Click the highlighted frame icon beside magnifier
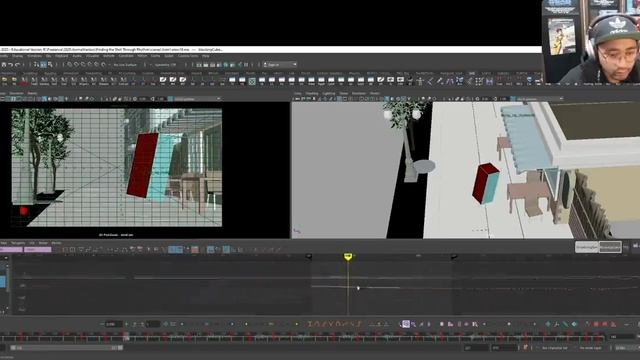The height and width of the screenshot is (360, 640). point(406,324)
